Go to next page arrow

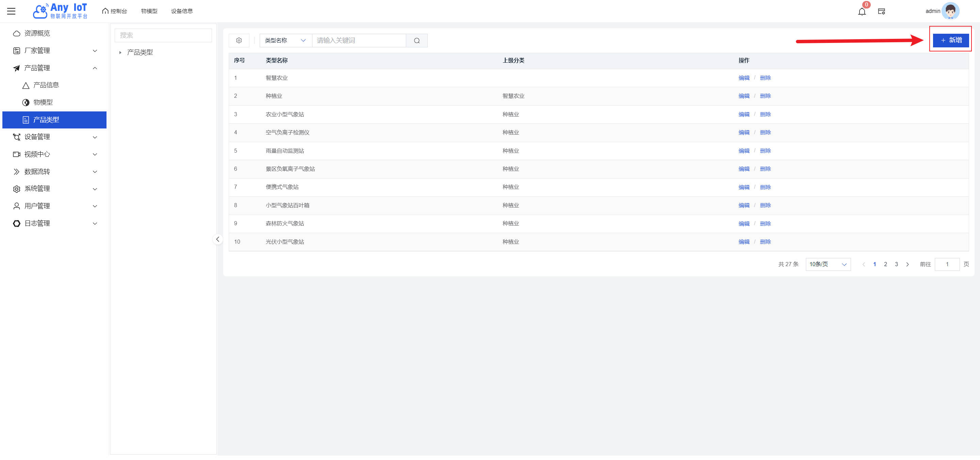point(907,264)
